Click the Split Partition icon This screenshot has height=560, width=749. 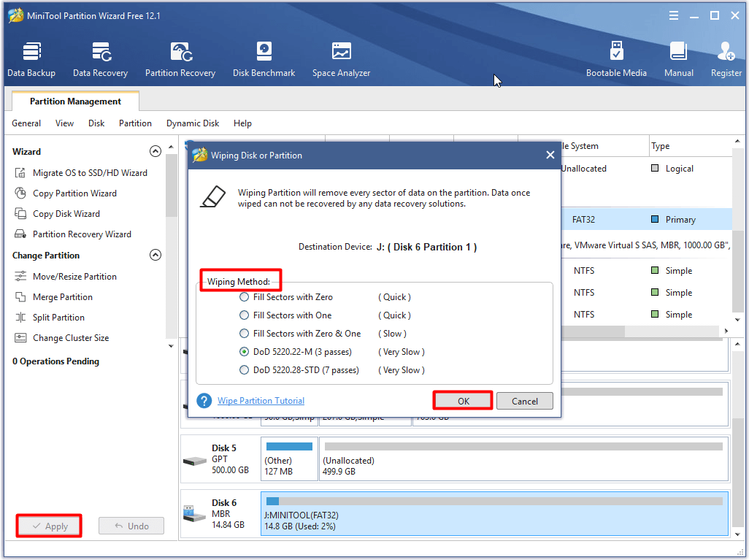(20, 318)
